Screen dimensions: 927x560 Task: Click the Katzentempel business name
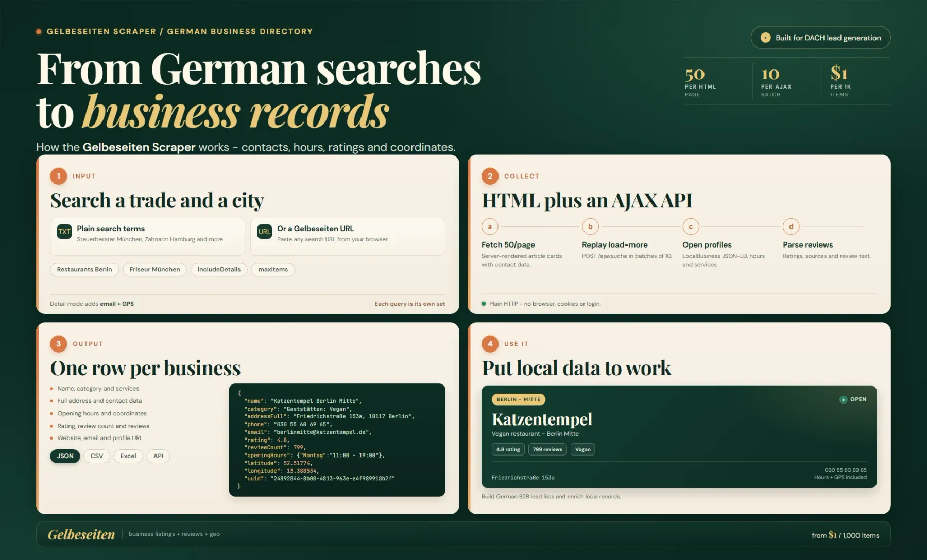542,419
